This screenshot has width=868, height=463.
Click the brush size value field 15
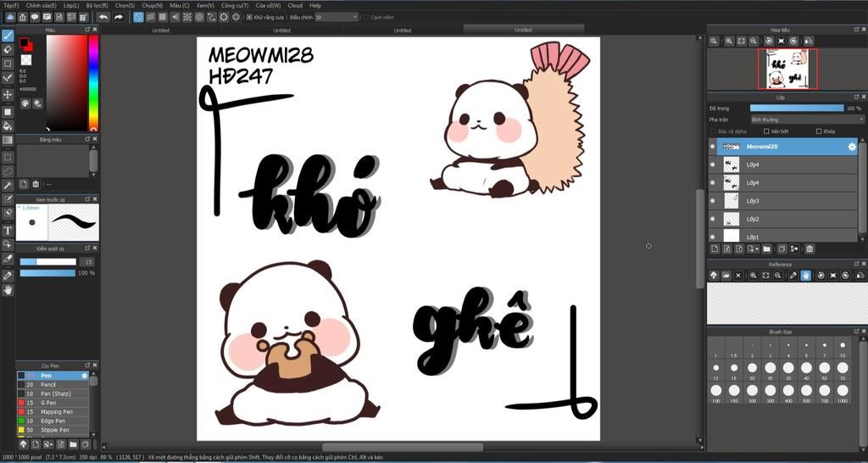87,262
